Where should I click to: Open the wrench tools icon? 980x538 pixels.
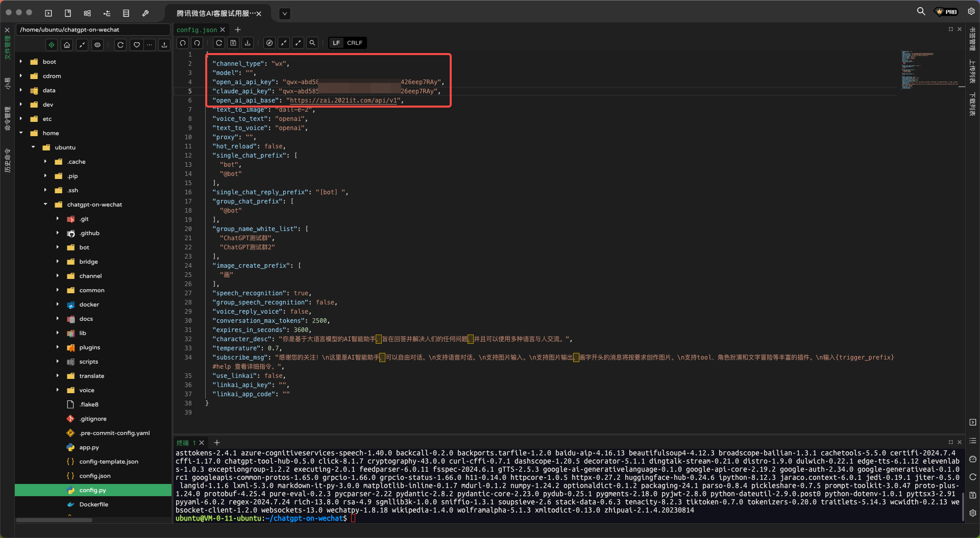tap(145, 13)
